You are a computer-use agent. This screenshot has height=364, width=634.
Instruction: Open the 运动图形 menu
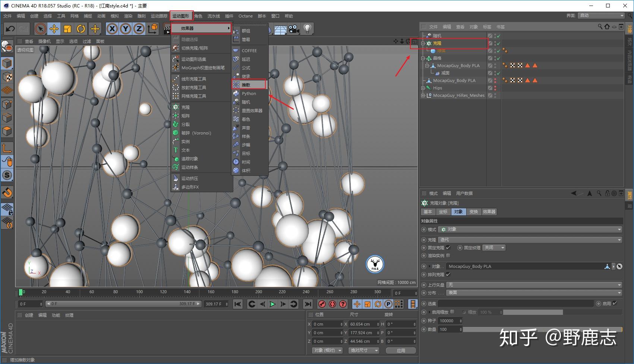point(181,16)
